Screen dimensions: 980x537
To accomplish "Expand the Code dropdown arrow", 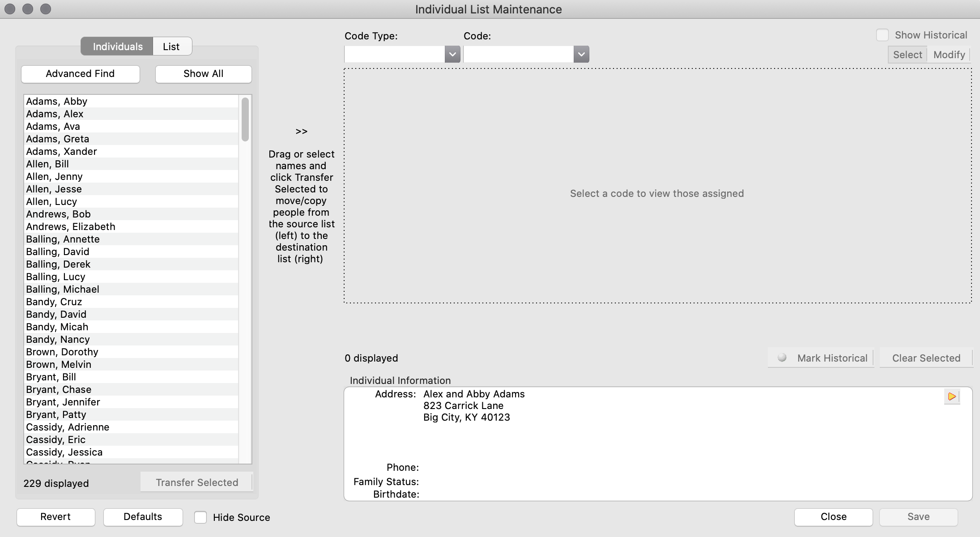I will tap(581, 55).
